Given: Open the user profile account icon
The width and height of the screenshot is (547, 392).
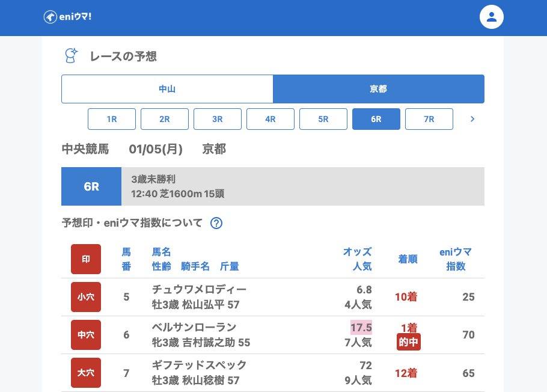Looking at the screenshot, I should click(x=491, y=17).
